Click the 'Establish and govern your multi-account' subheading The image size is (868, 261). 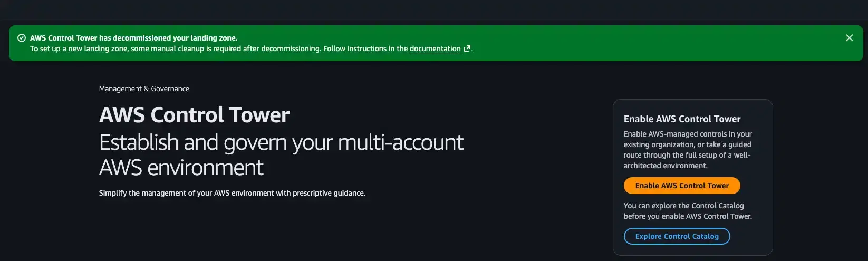point(281,142)
